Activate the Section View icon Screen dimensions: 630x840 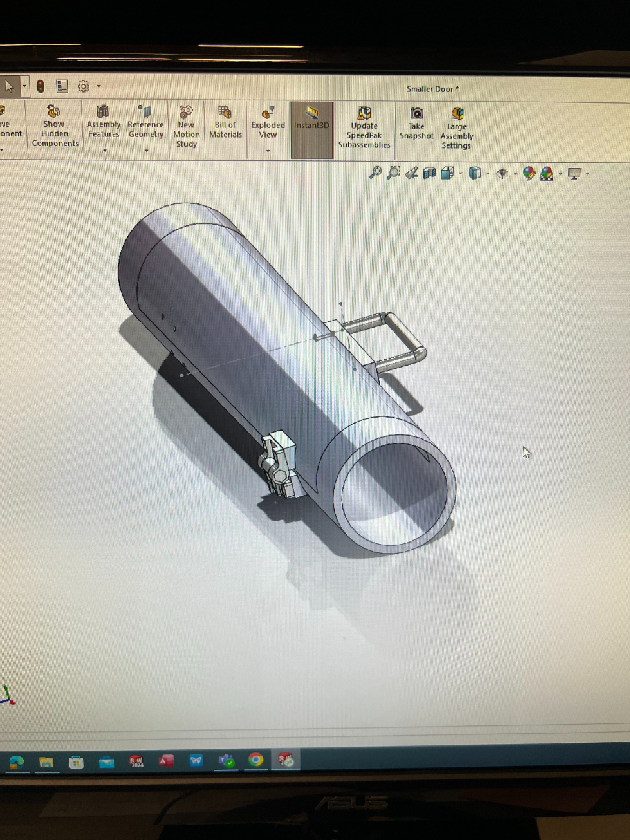[x=429, y=173]
